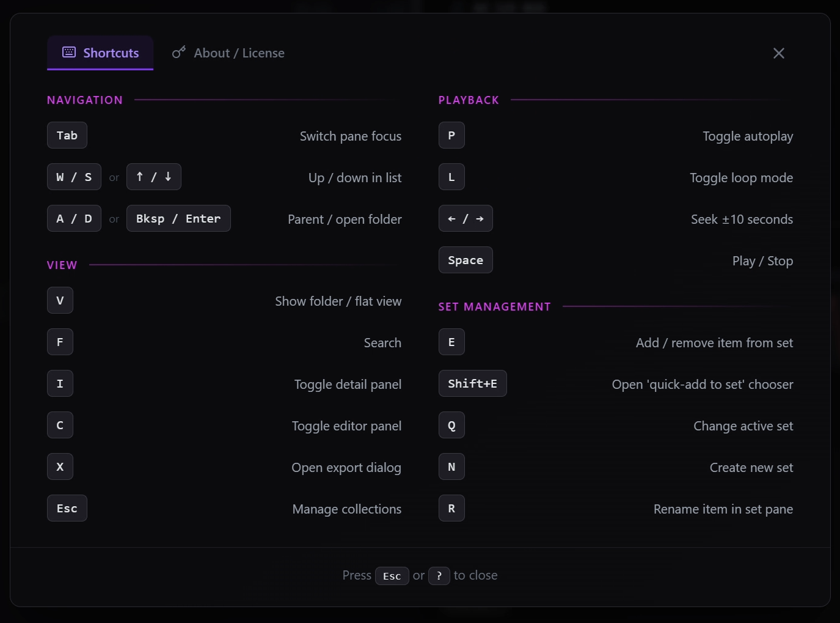Click the Tab key badge
Image resolution: width=840 pixels, height=623 pixels.
[x=67, y=136]
